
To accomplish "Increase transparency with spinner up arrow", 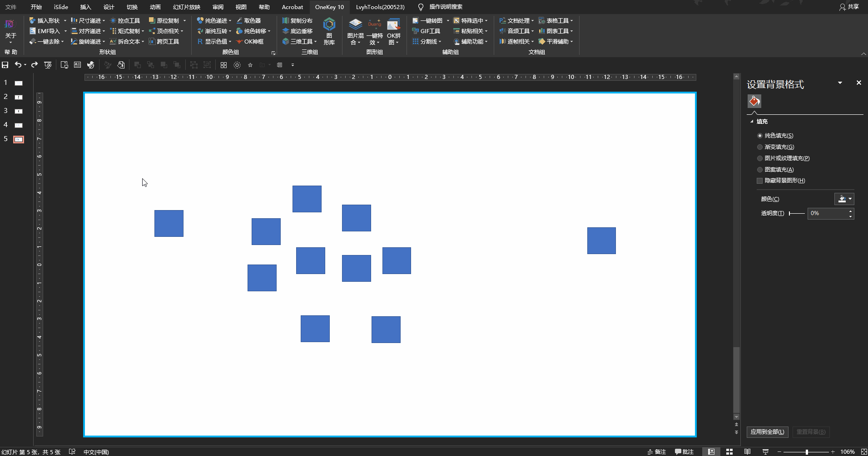I will [850, 211].
